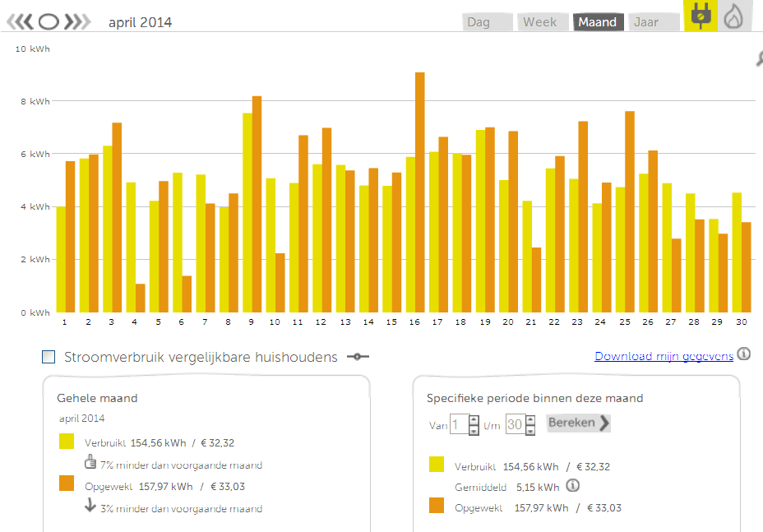Open the magnifier zoom icon

tap(760, 59)
